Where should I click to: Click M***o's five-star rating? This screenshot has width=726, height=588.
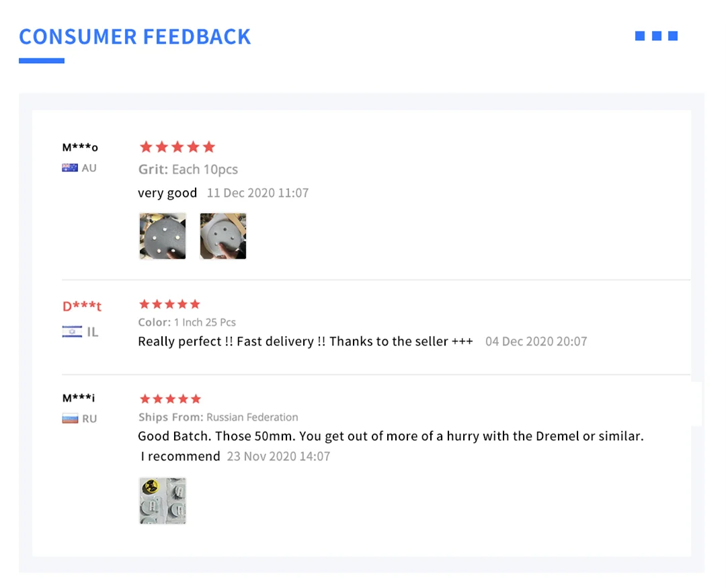[x=177, y=146]
